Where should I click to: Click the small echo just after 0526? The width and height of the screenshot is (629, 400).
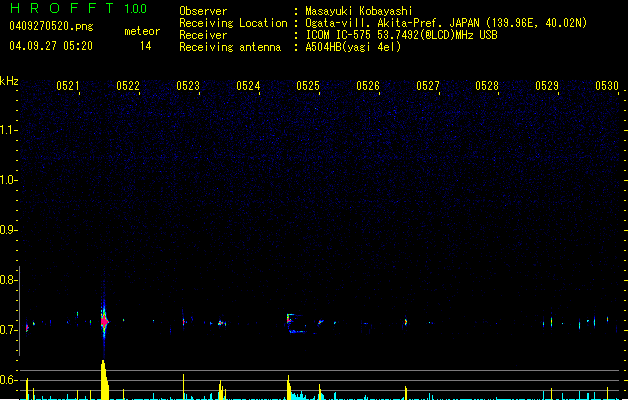(x=406, y=322)
